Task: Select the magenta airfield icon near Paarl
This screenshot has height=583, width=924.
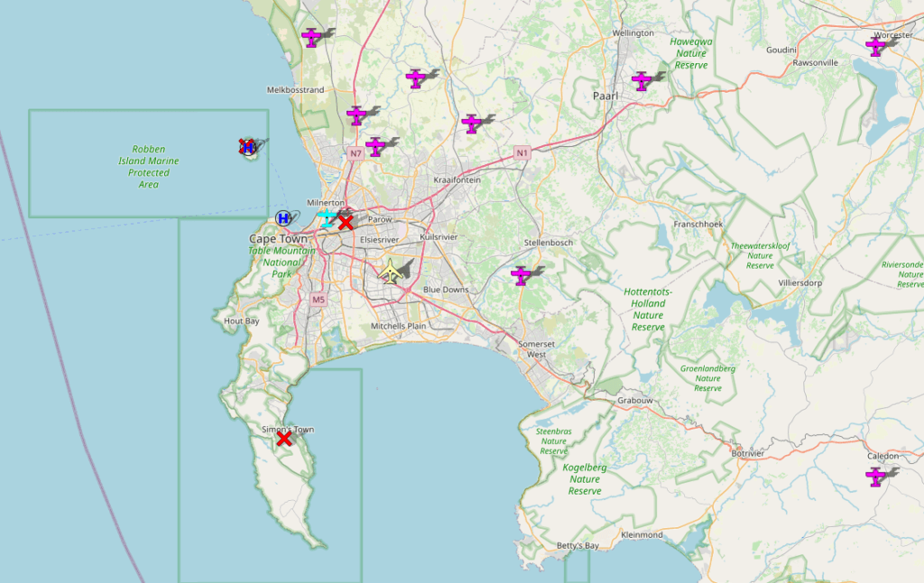Action: (x=642, y=81)
